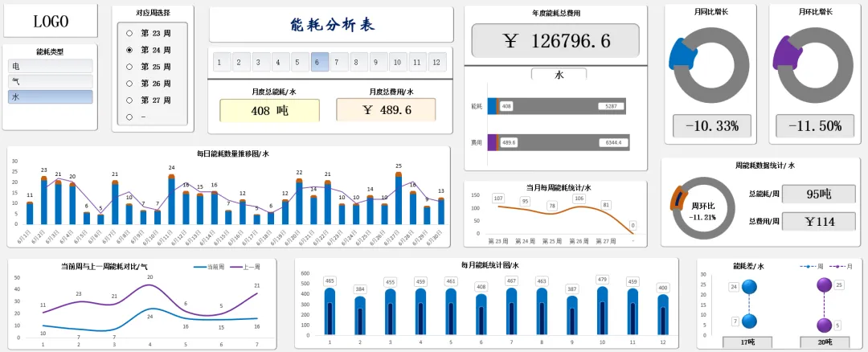Click the 479 label on month 10 bar
The width and height of the screenshot is (868, 352).
[603, 280]
